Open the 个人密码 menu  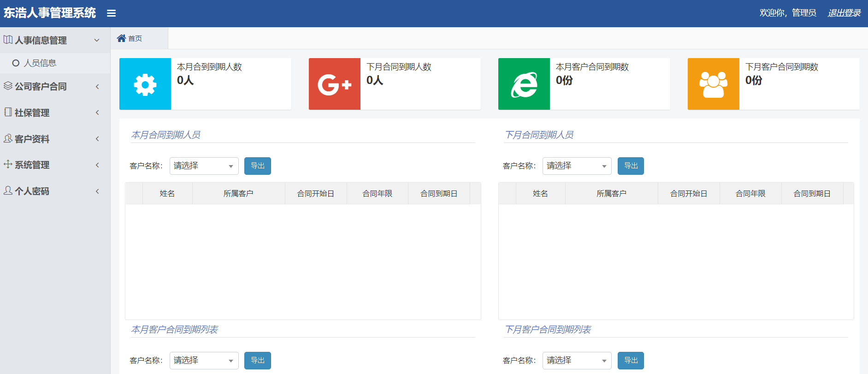pos(55,191)
